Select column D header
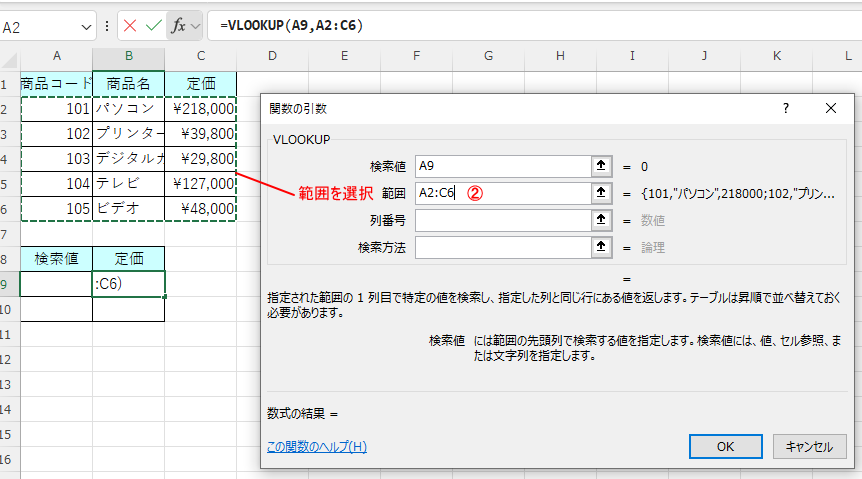 pyautogui.click(x=272, y=57)
